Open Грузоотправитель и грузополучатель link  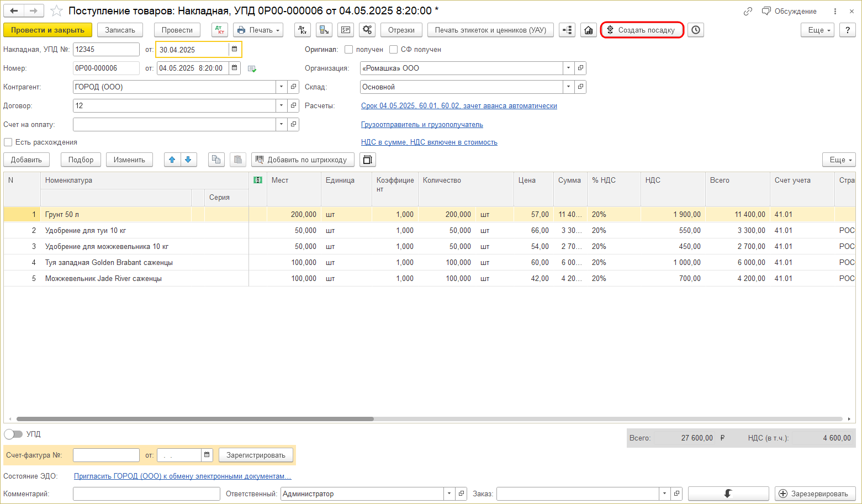tap(422, 125)
